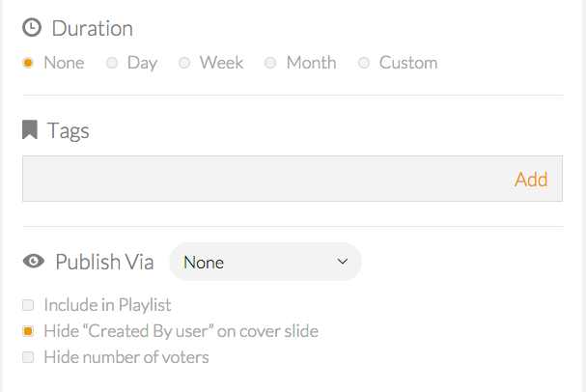
Task: Click the "Hide number of voters" label text
Action: pos(126,357)
